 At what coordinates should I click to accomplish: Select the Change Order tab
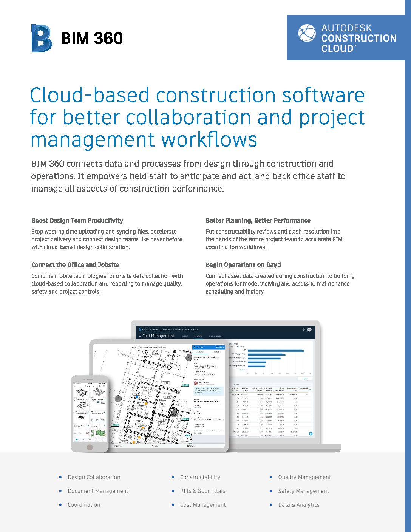215,336
